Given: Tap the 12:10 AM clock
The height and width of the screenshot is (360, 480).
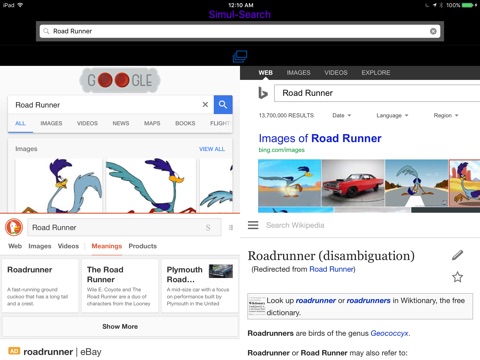Looking at the screenshot, I should click(x=241, y=5).
